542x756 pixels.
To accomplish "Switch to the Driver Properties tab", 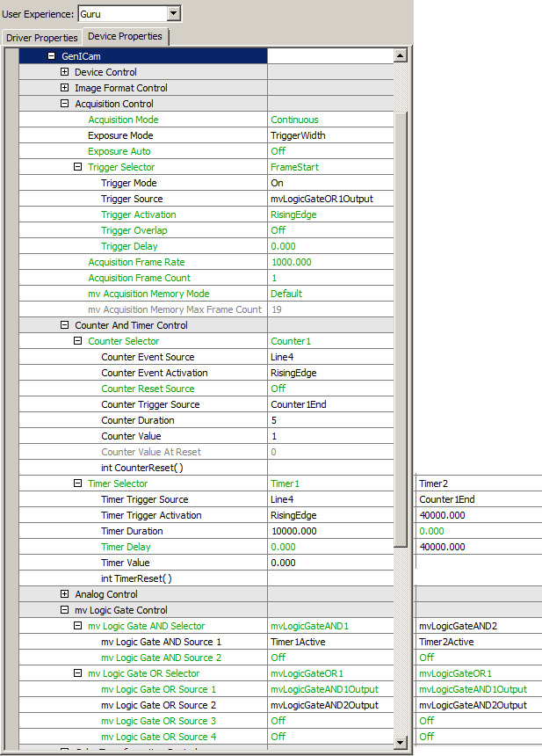I will [x=41, y=38].
